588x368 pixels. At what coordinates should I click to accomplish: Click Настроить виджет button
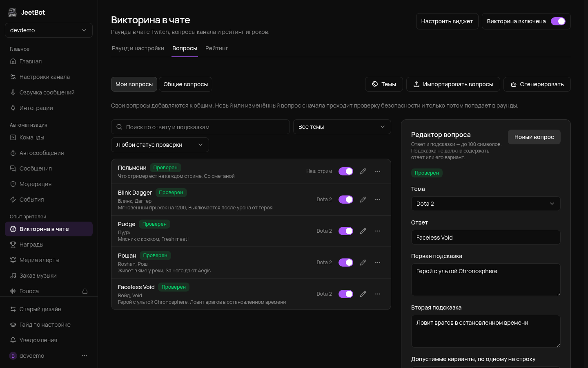click(447, 21)
